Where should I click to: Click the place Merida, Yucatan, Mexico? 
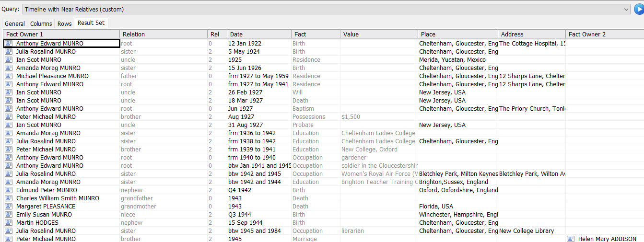pos(452,59)
